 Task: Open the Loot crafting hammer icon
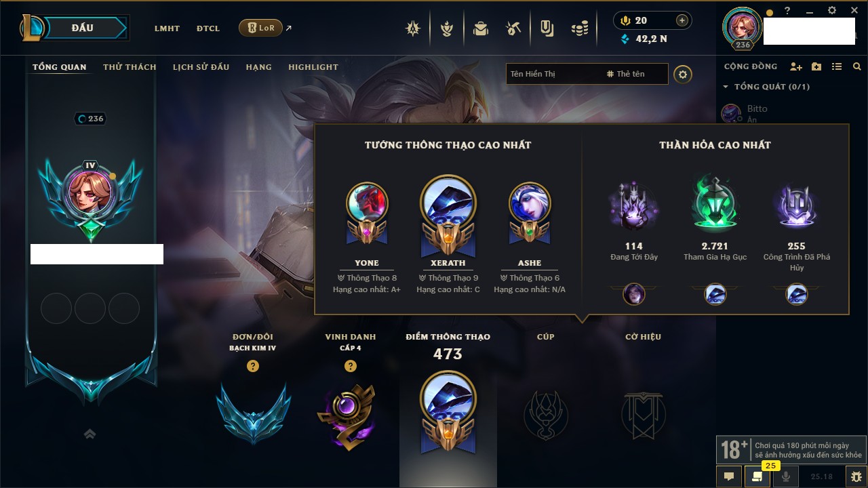click(513, 28)
